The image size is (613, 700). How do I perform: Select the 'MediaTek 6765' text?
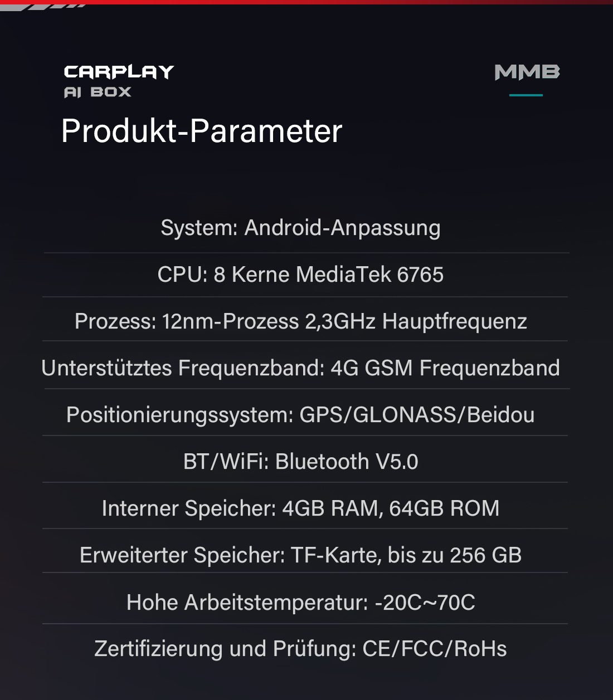369,275
